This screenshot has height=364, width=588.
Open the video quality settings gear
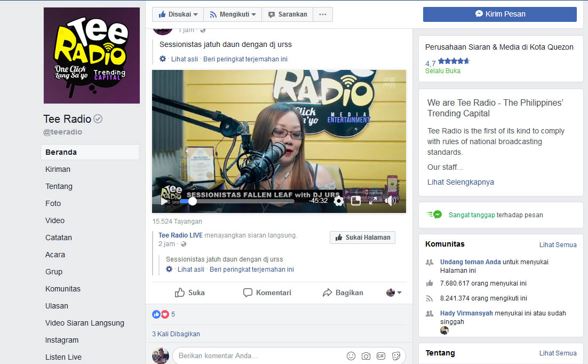pos(338,201)
